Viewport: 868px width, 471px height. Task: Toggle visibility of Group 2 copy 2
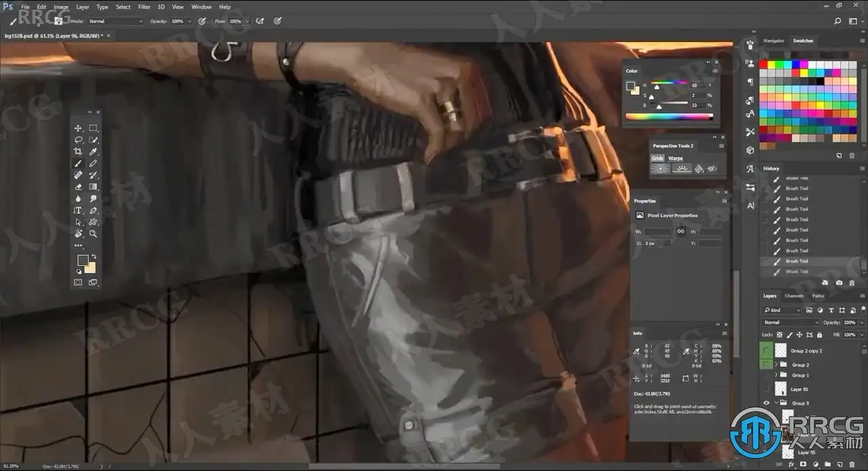767,351
